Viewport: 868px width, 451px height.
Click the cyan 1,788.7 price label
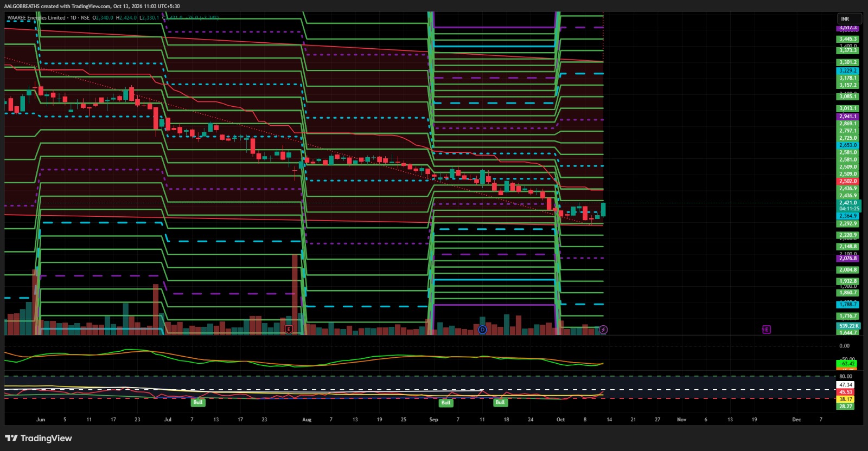click(848, 304)
